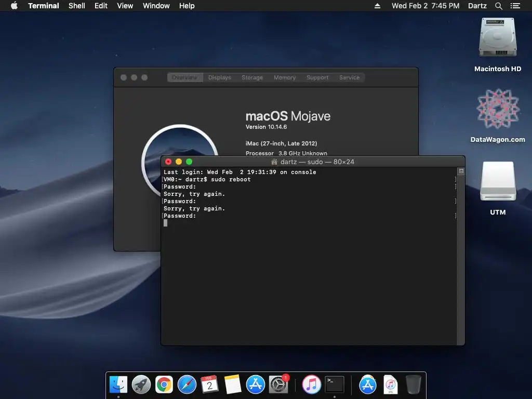Select the DataWagon.com desktop icon
532x399 pixels.
coord(498,115)
